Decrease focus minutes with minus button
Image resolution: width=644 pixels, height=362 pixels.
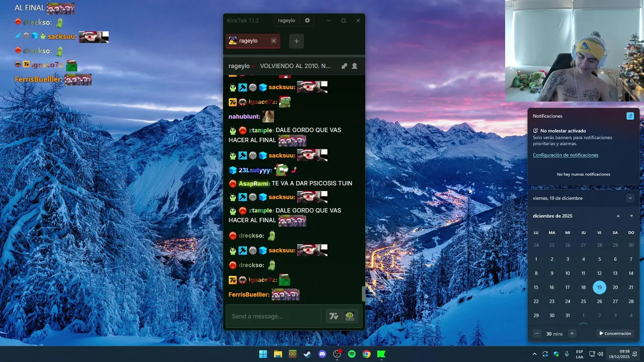pyautogui.click(x=537, y=333)
